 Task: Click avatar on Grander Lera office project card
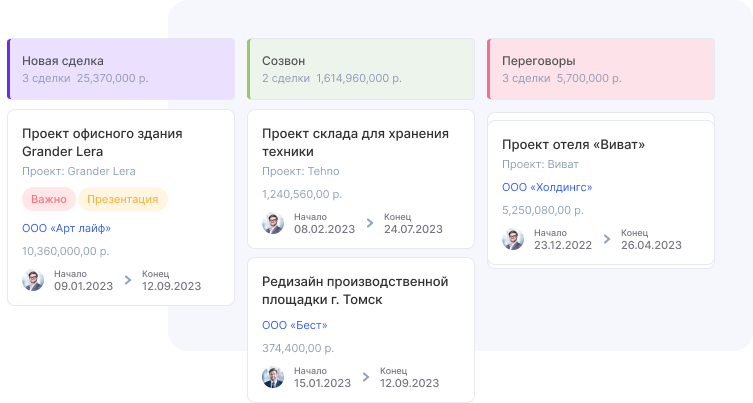(x=33, y=280)
